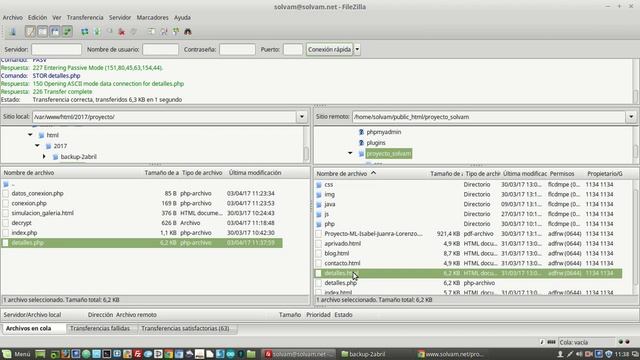The height and width of the screenshot is (360, 640).
Task: Collapse the 2017 folder in local tree
Action: coord(37,146)
